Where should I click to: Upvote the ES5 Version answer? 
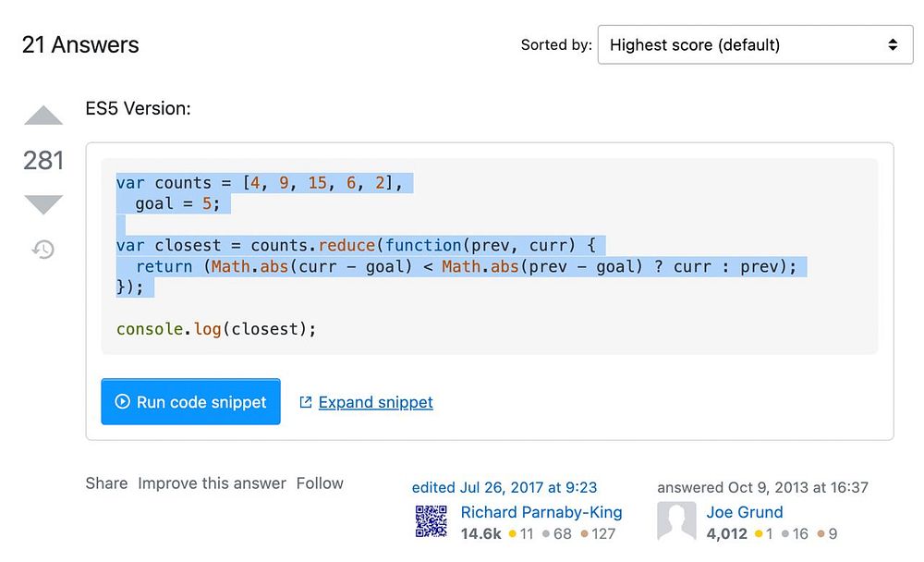pyautogui.click(x=43, y=116)
